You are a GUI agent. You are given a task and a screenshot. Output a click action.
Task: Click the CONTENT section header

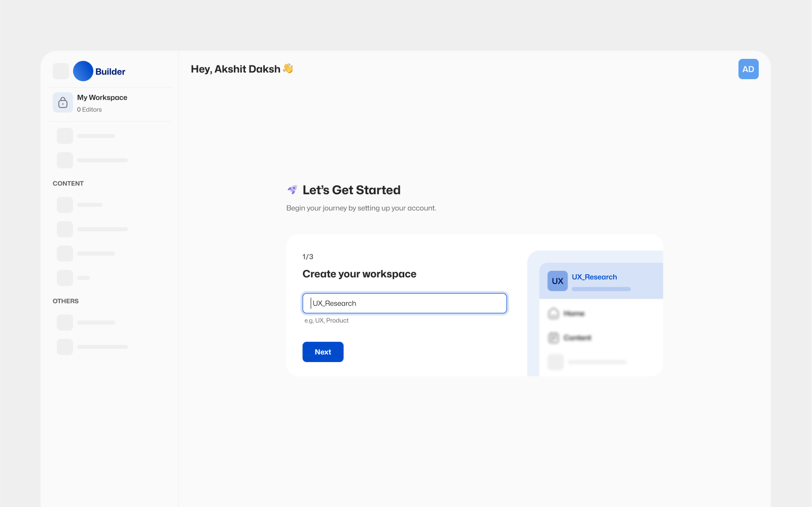tap(68, 183)
